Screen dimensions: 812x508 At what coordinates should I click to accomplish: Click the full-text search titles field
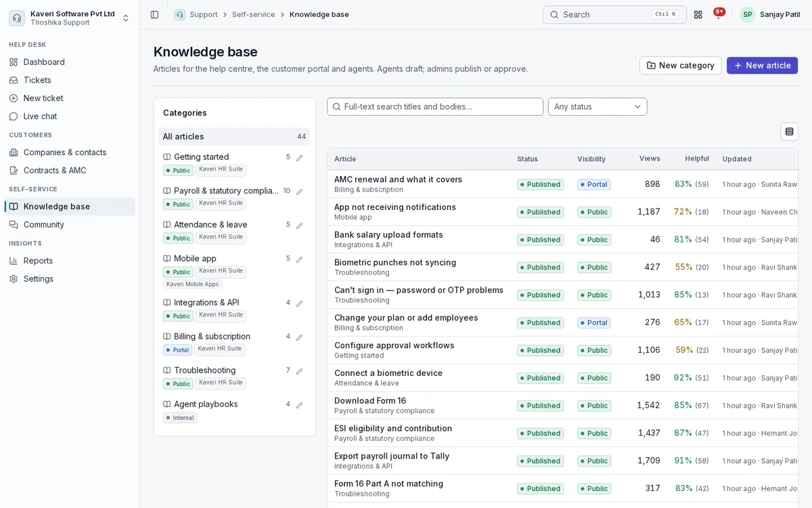click(x=435, y=106)
